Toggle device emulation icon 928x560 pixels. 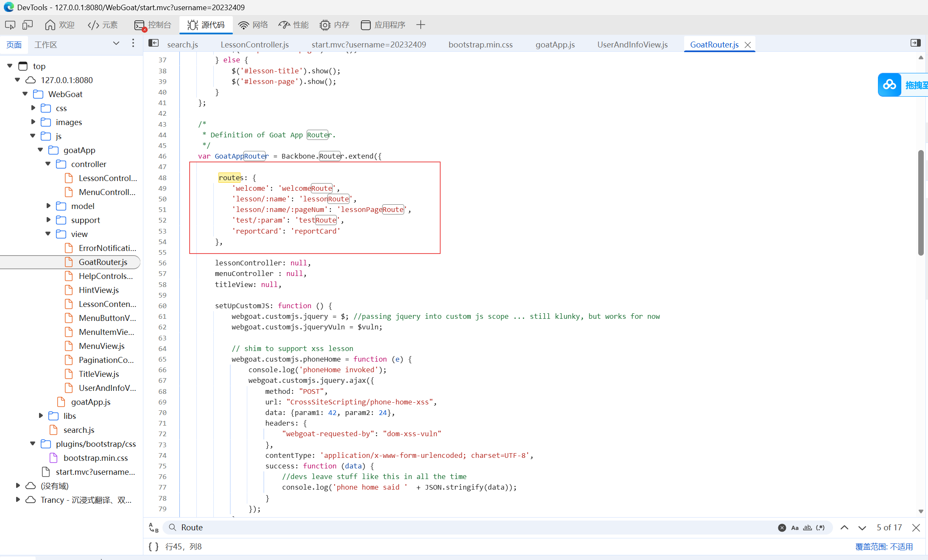coord(28,25)
